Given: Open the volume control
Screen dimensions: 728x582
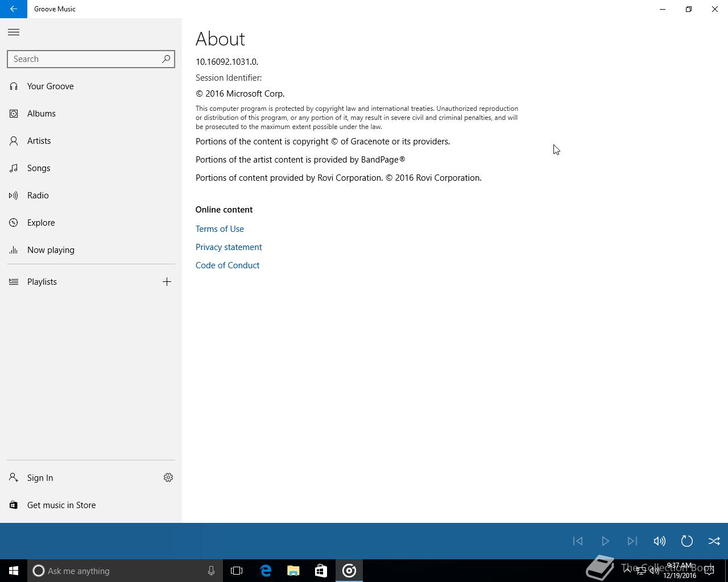Looking at the screenshot, I should point(660,541).
